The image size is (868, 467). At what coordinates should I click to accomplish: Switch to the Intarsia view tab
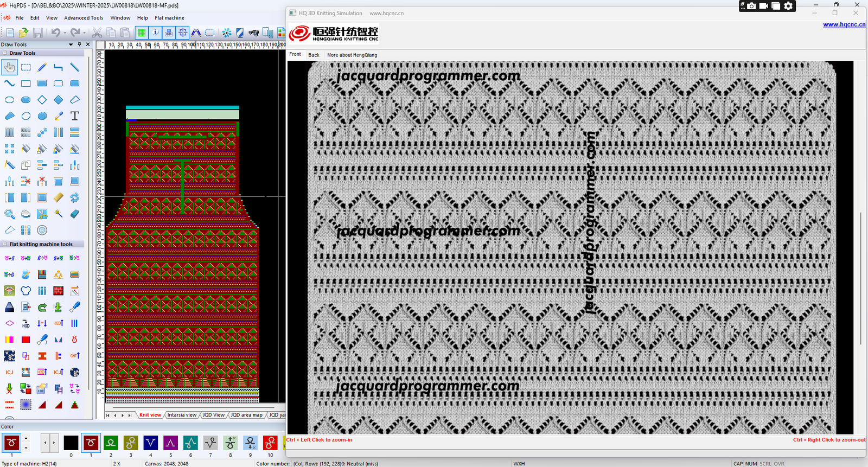182,415
